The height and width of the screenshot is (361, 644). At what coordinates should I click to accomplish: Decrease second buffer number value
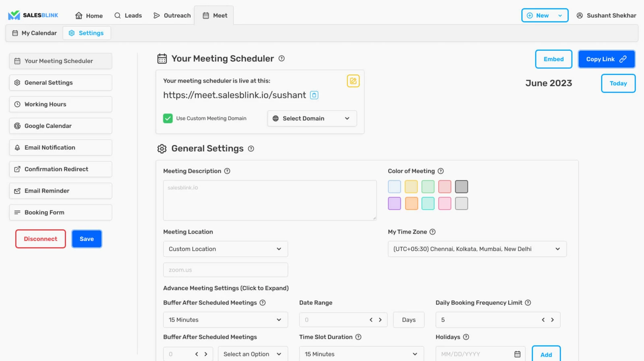[197, 354]
